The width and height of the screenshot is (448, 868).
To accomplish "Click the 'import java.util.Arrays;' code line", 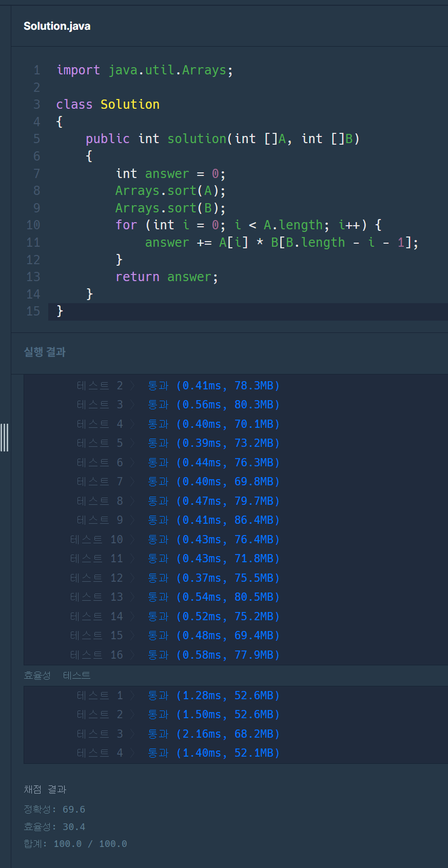I will pos(145,70).
